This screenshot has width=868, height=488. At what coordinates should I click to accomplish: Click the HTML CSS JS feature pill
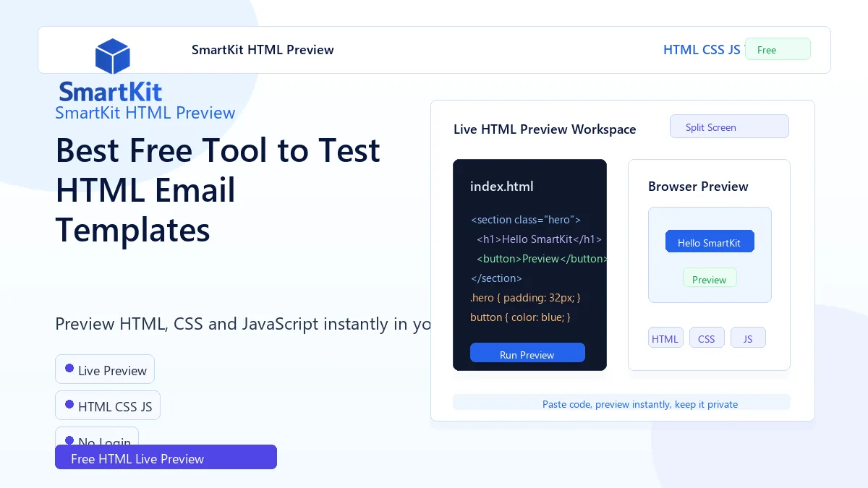(x=108, y=406)
